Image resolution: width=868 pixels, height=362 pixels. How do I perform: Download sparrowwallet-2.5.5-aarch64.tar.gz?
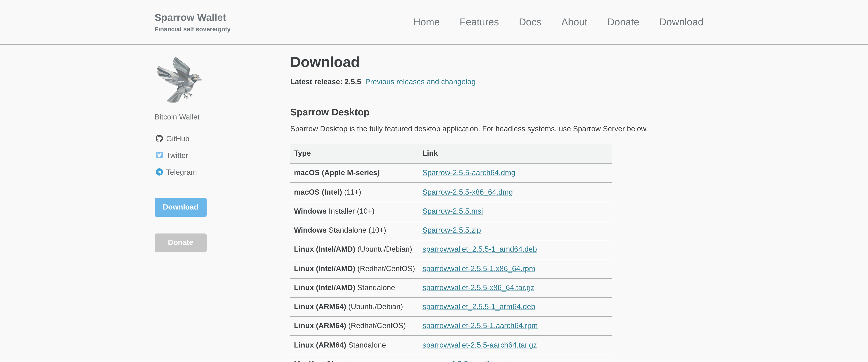tap(479, 345)
